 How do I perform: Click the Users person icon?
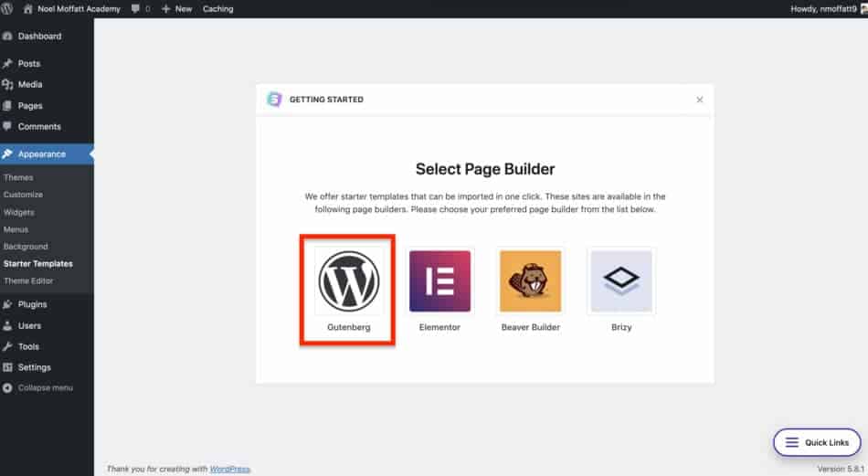pos(7,326)
